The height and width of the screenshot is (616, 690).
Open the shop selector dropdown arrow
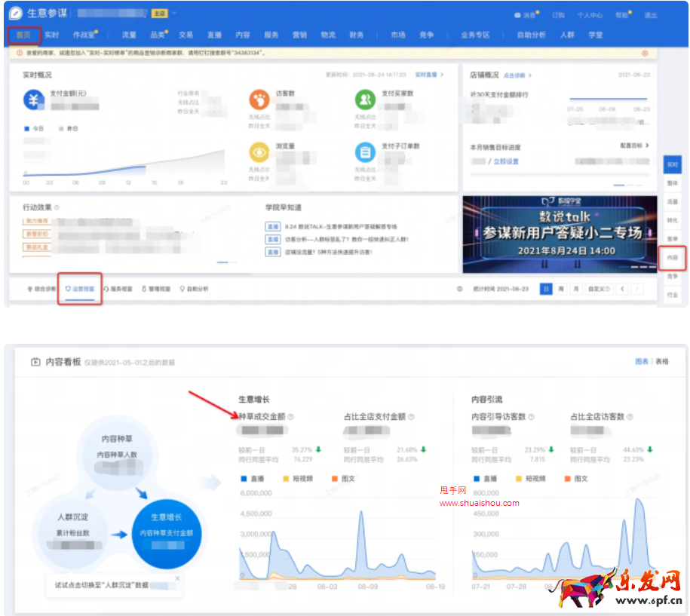[174, 14]
